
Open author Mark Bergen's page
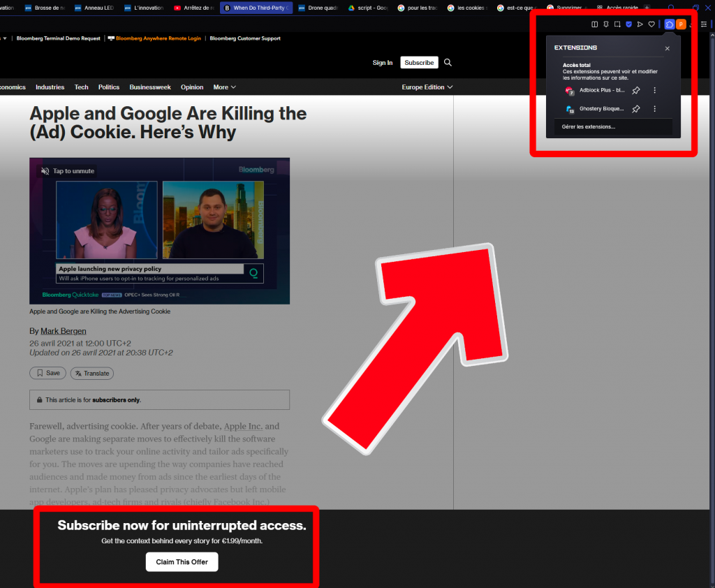tap(64, 331)
